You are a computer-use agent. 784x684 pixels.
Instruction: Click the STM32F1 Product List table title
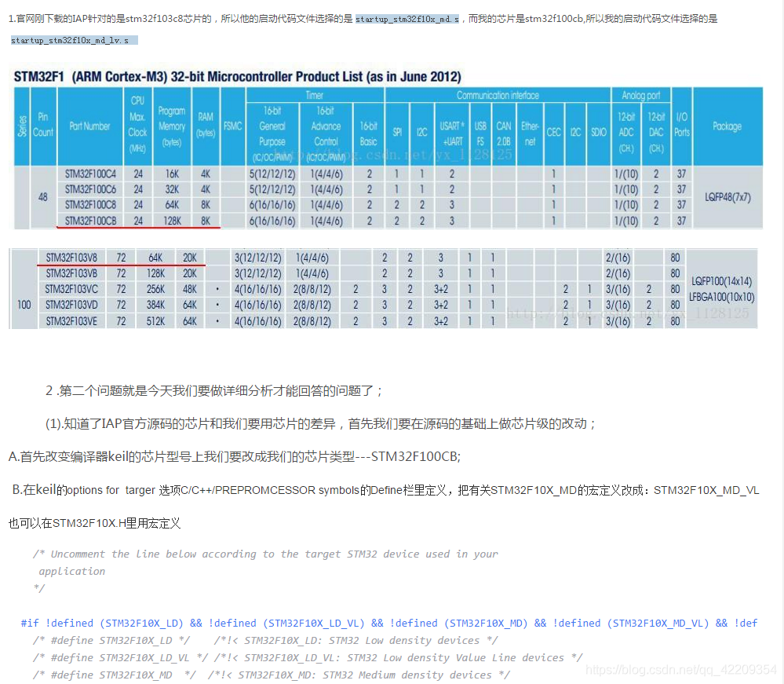tap(237, 76)
